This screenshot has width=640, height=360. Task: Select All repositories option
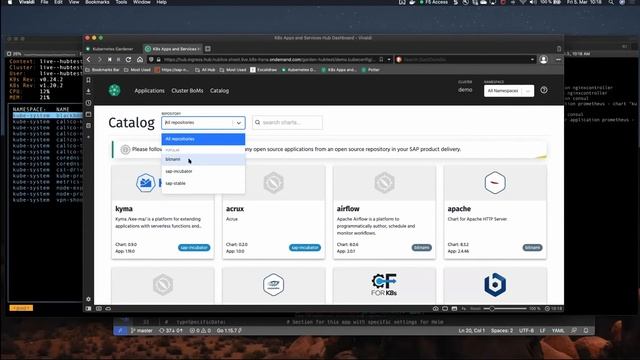tap(203, 139)
